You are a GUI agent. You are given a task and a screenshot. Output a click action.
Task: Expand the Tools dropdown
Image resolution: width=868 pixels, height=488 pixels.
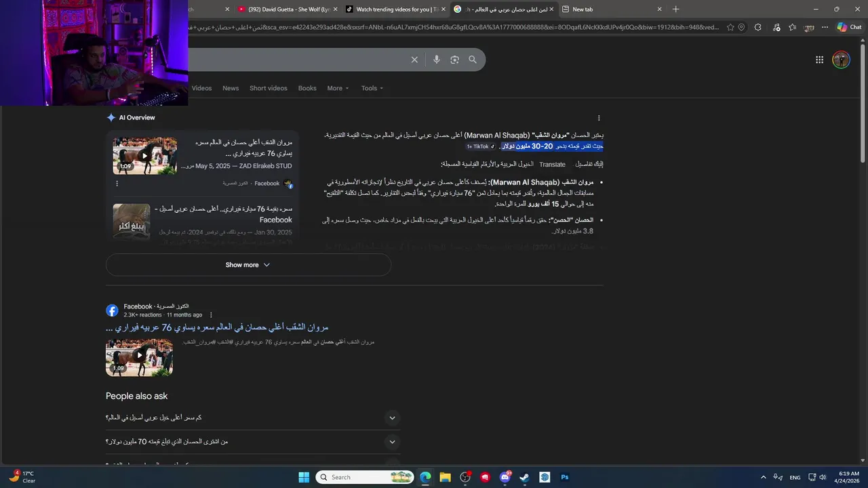(372, 88)
